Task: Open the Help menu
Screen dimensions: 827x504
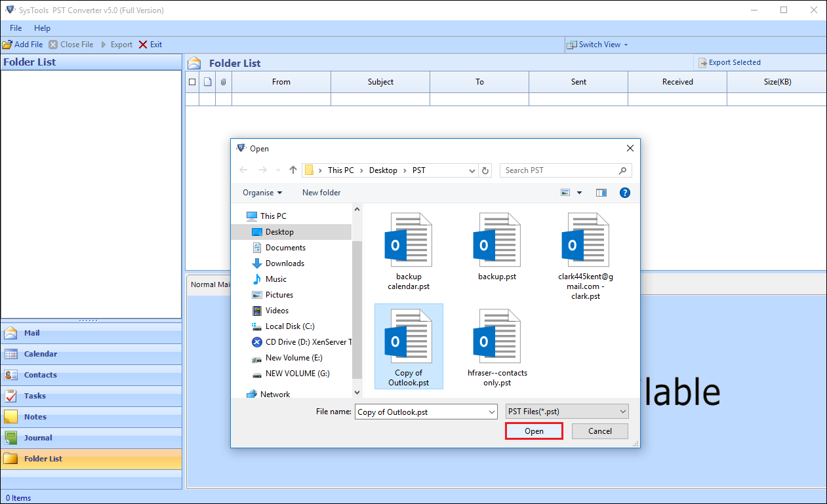Action: pos(42,28)
